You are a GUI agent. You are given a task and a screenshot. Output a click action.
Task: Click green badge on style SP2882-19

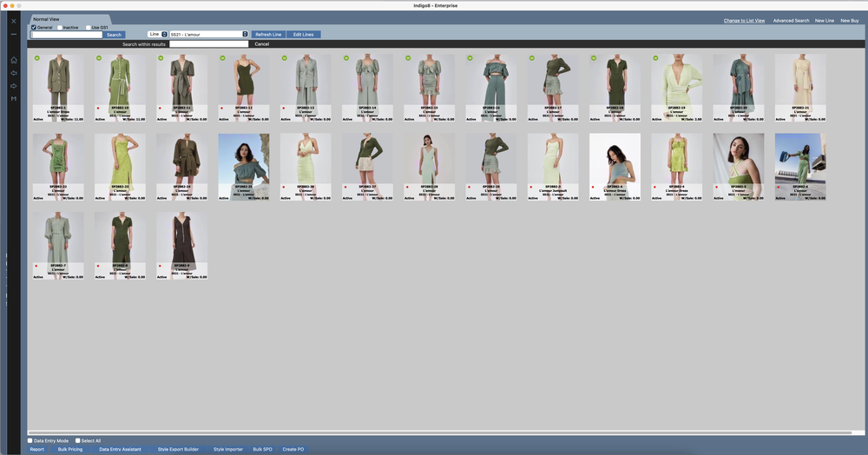pyautogui.click(x=656, y=58)
